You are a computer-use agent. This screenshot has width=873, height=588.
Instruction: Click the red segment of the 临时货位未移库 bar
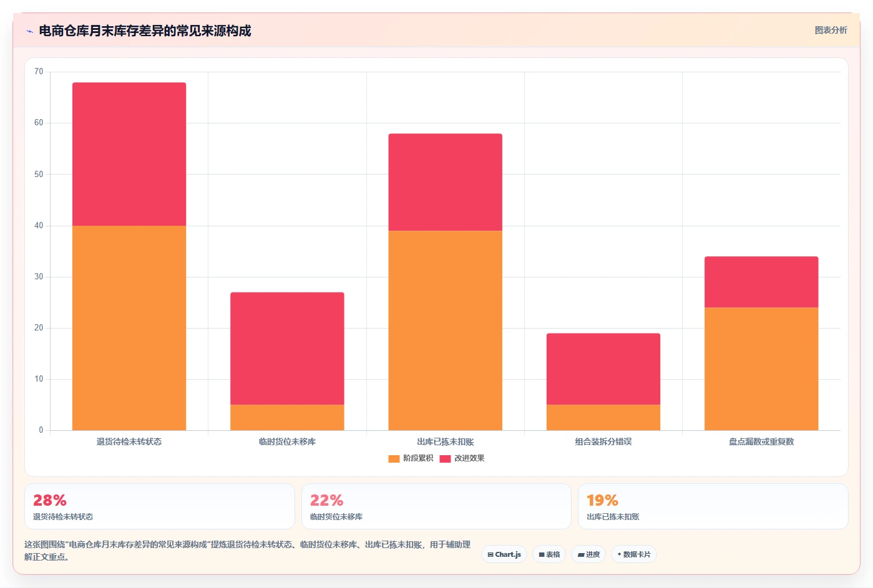click(x=287, y=349)
